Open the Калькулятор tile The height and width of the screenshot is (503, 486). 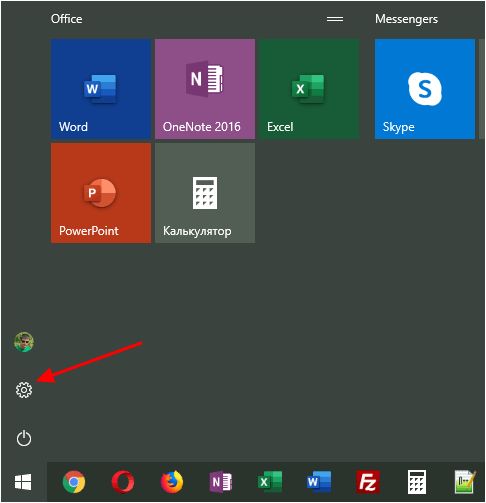(205, 193)
